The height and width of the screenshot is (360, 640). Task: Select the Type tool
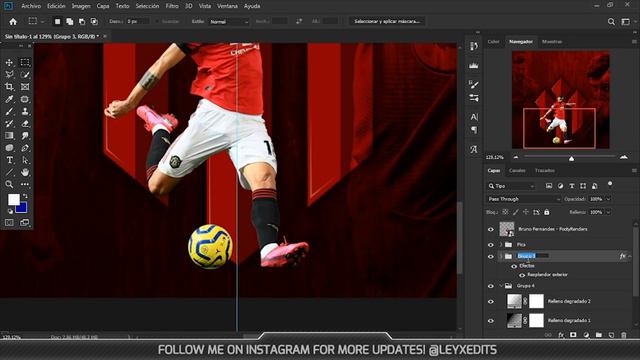click(9, 160)
